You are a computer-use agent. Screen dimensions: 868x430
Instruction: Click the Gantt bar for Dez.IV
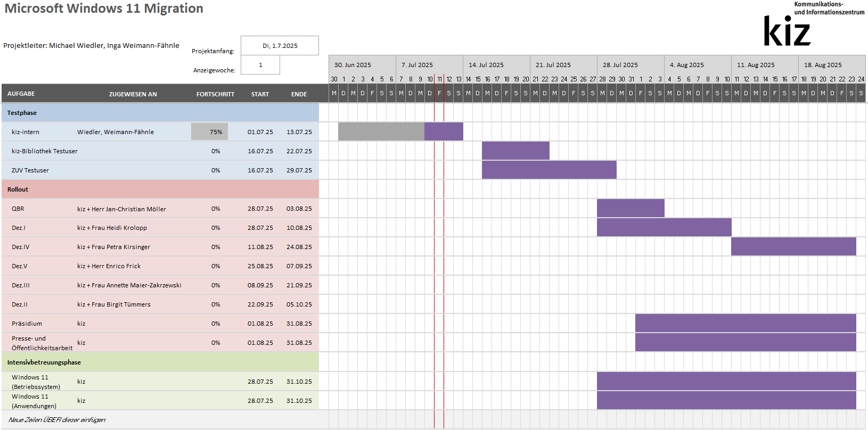point(793,246)
